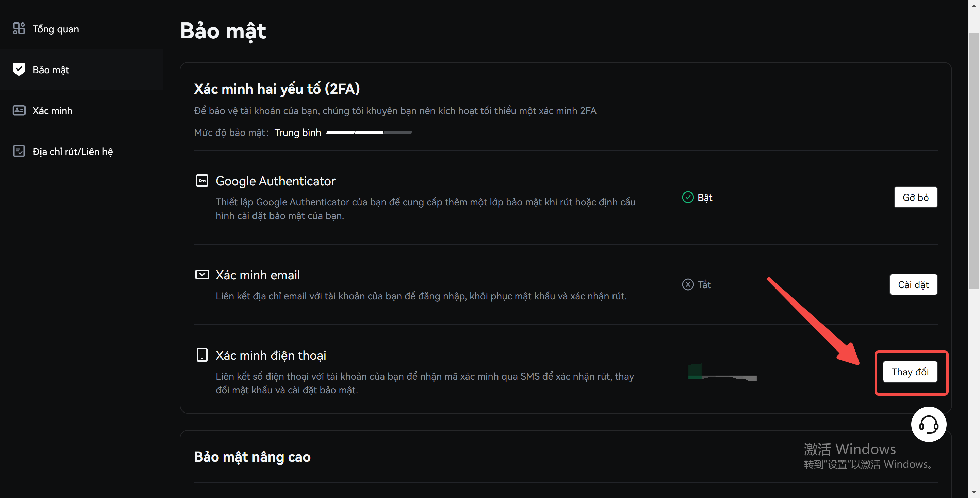Screen dimensions: 980x498
Task: Click the green Bật status checkmark
Action: (687, 197)
